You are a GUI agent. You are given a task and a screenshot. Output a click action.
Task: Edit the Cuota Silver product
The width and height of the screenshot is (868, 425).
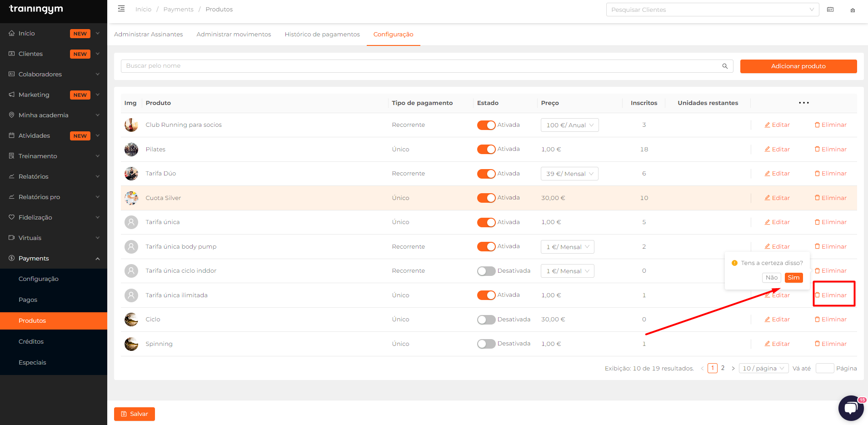coord(777,198)
